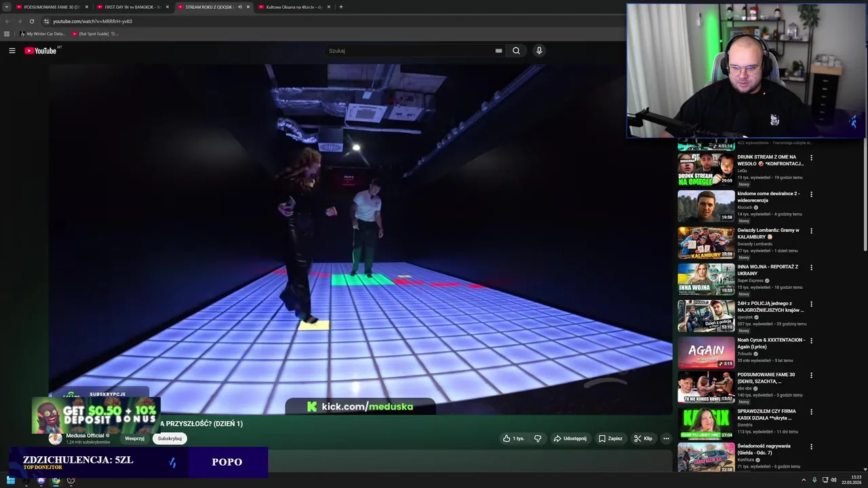Screen dimensions: 868x488
Task: Open the YouTube hamburger guide menu
Action: coord(12,51)
